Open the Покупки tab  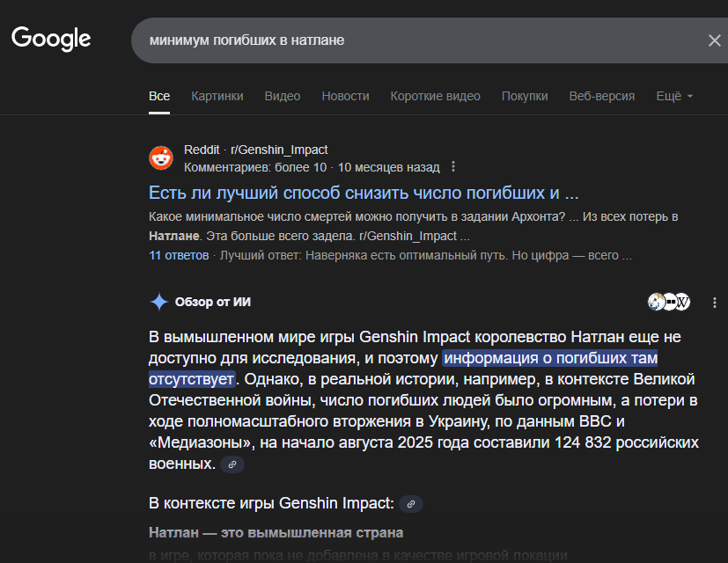[x=525, y=96]
